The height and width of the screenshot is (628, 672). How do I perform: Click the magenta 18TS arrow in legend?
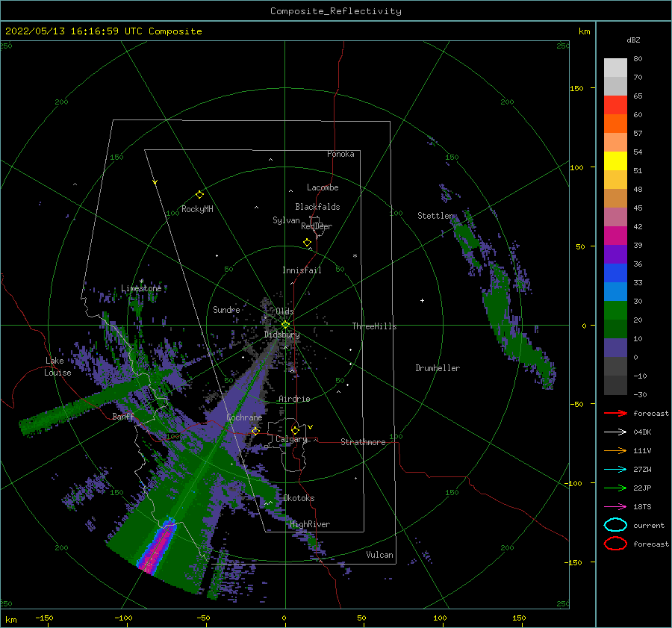(x=615, y=507)
